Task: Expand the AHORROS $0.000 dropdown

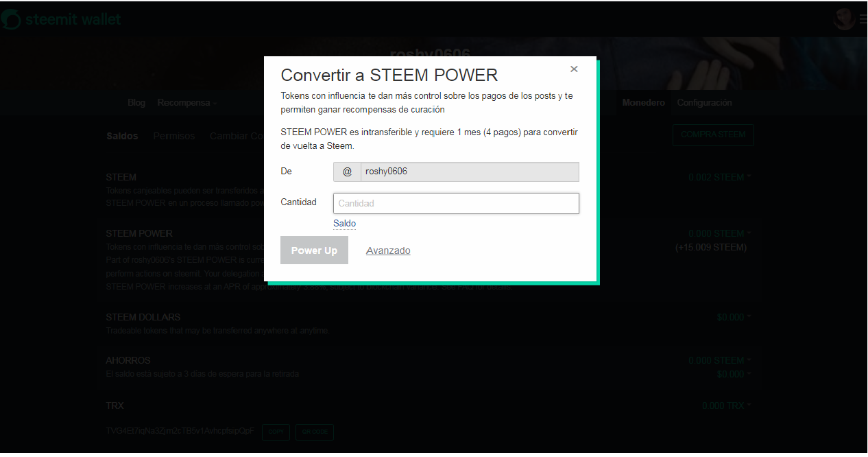Action: pyautogui.click(x=734, y=374)
